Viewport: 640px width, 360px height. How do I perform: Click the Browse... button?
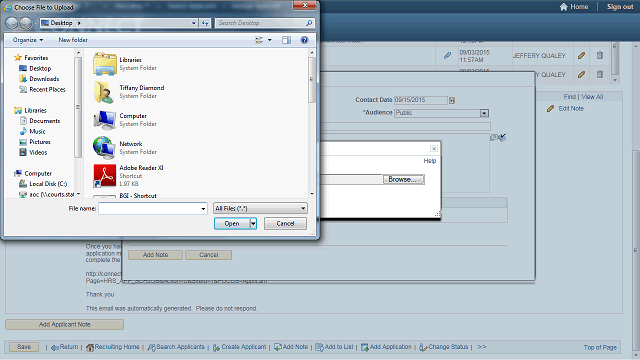pos(403,180)
